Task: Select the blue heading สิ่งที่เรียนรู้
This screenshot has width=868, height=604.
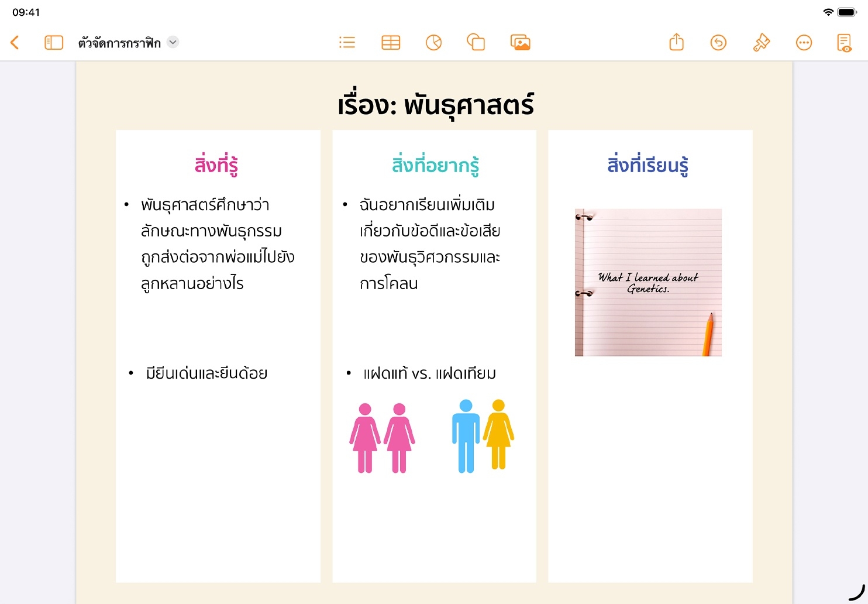Action: coord(647,165)
